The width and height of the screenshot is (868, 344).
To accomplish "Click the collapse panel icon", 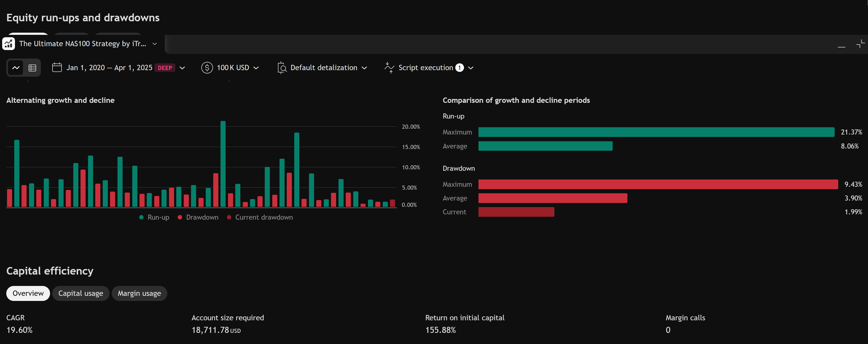I will coord(860,44).
